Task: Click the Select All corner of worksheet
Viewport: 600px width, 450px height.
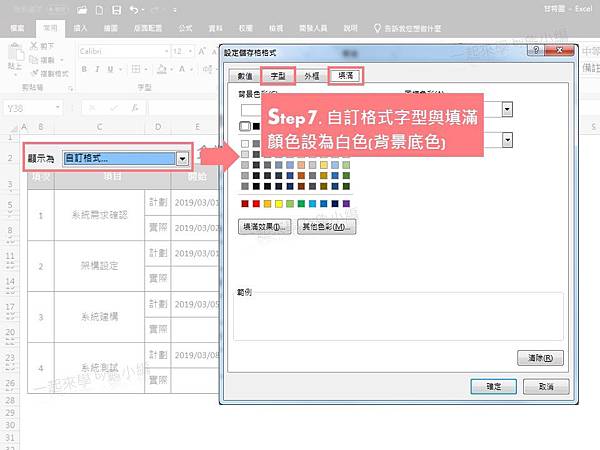Action: [13, 127]
